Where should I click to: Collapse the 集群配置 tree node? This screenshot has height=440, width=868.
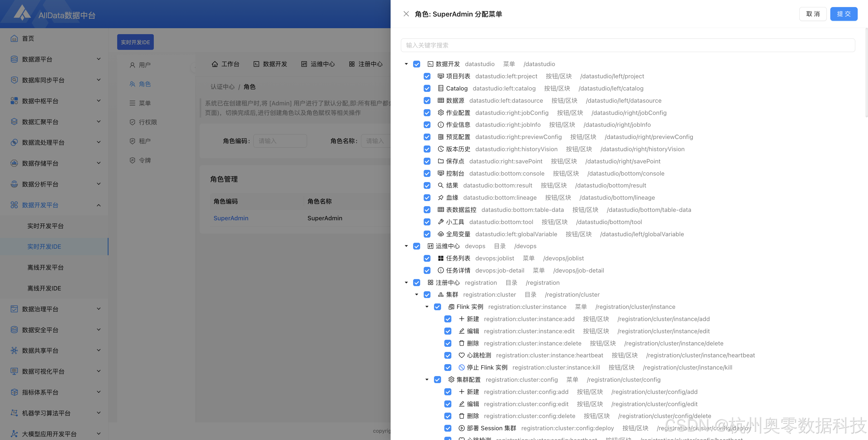pyautogui.click(x=427, y=379)
